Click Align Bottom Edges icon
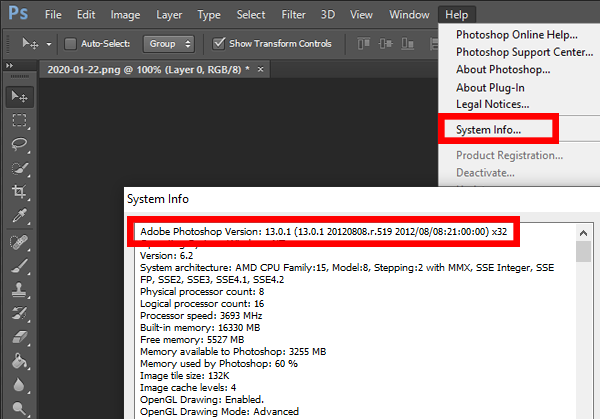Viewport: 600px width, 419px height. pyautogui.click(x=407, y=44)
